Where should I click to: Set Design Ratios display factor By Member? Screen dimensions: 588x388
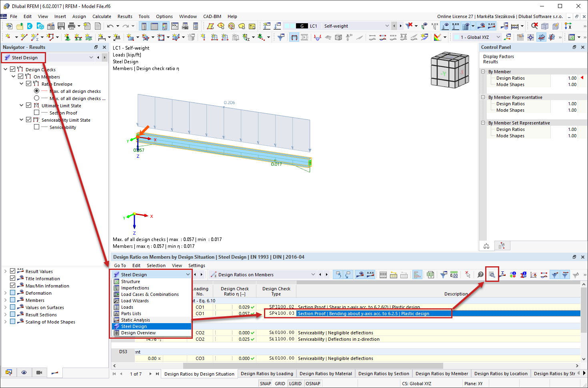tap(571, 78)
